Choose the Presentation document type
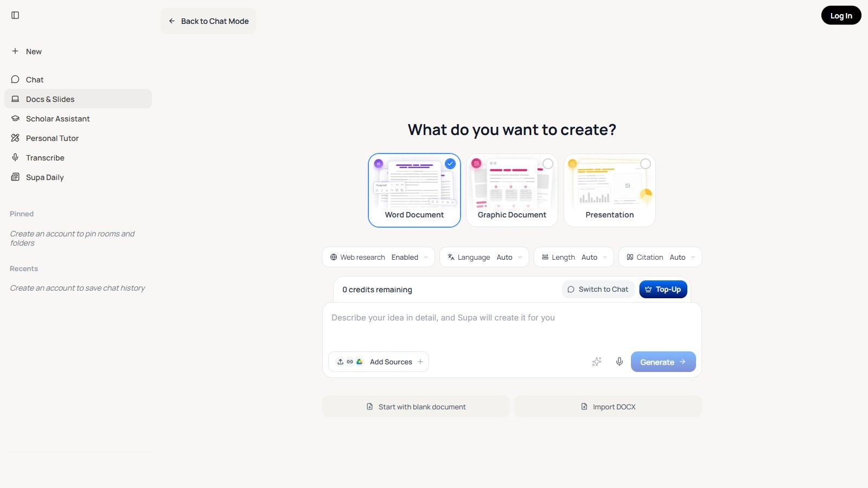The image size is (868, 488). [609, 190]
